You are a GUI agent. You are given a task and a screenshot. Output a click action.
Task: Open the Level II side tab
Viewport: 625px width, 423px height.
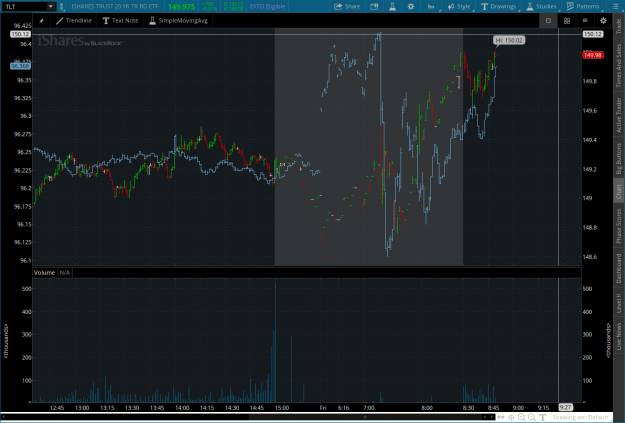click(x=618, y=303)
